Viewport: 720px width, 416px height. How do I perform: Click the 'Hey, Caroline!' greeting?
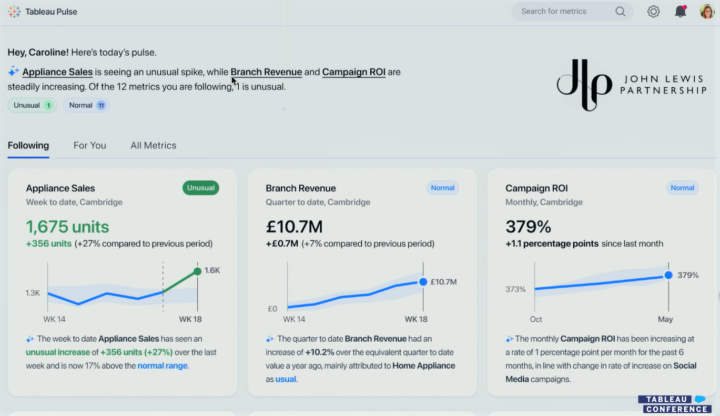coord(38,52)
